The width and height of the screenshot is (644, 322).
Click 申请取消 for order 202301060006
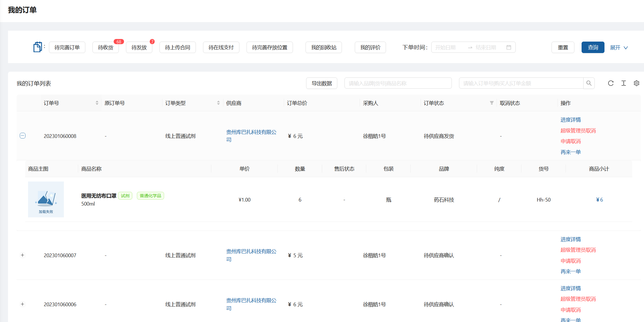(571, 310)
